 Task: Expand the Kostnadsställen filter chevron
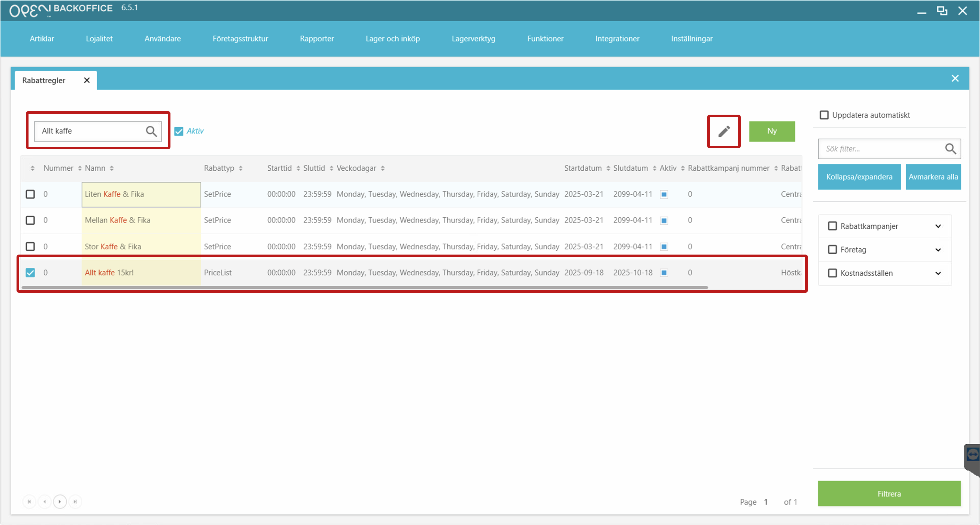pyautogui.click(x=938, y=273)
